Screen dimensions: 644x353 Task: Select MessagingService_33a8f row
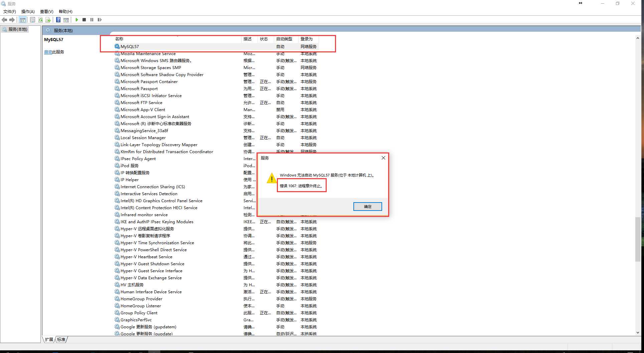(216, 130)
